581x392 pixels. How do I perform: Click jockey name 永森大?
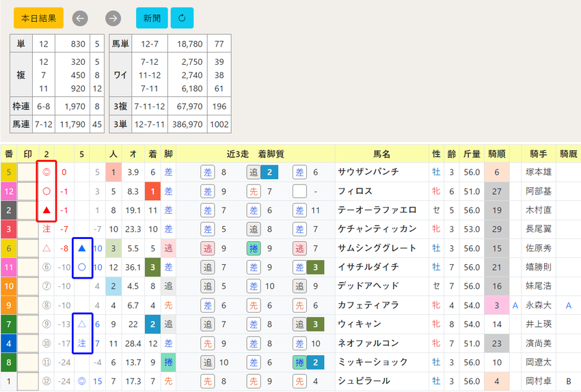(x=539, y=305)
